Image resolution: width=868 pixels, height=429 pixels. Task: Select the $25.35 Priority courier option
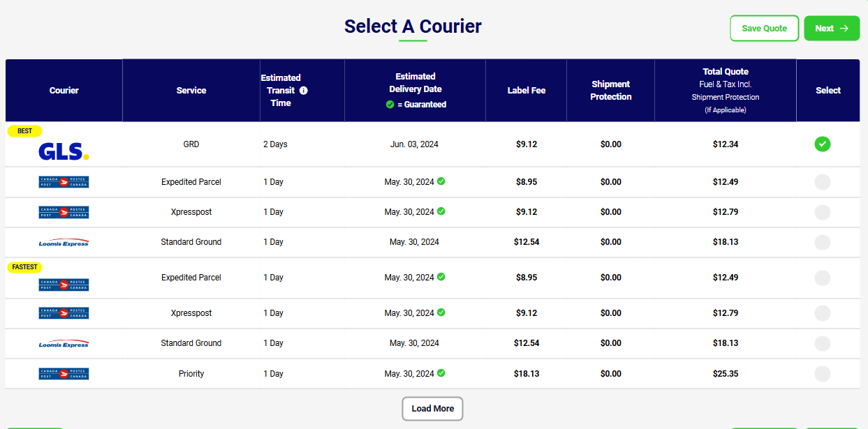click(x=823, y=374)
